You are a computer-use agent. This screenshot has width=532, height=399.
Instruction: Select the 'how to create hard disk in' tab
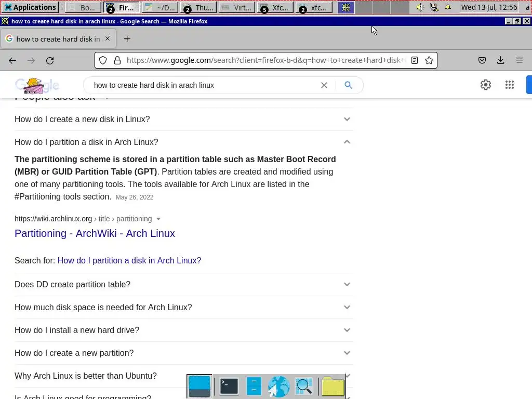(58, 38)
